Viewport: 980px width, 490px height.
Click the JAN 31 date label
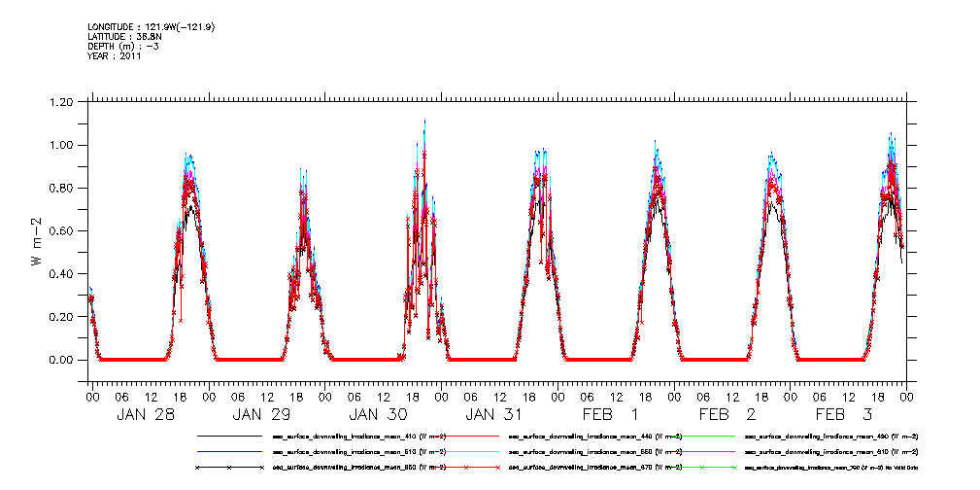click(494, 414)
